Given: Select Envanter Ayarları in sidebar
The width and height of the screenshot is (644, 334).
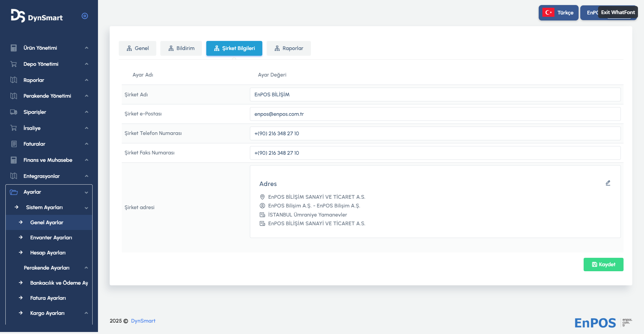Looking at the screenshot, I should [x=51, y=238].
